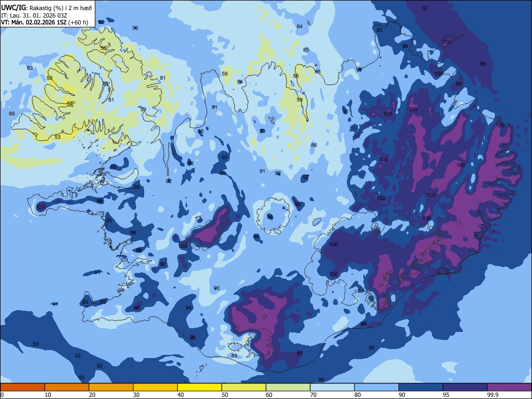The image size is (532, 399).
Task: Click the valid time 'VT: Mán. 02.02.2026 15Z (+60 h)'
Action: pyautogui.click(x=45, y=22)
